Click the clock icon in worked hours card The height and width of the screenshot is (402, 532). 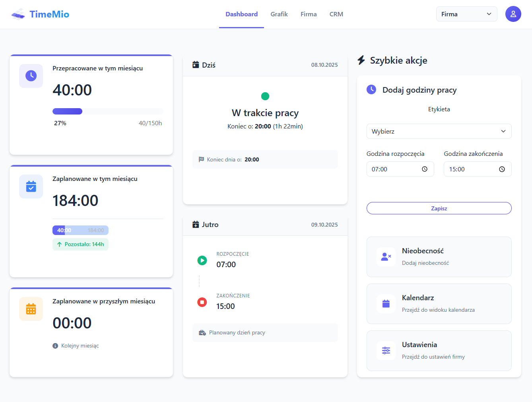(x=31, y=76)
